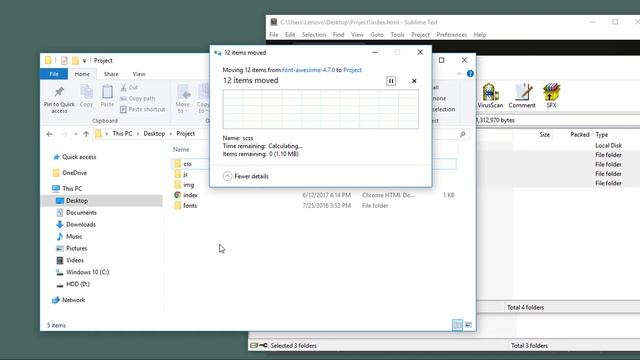Click Copy path in the ribbon
This screenshot has height=360, width=640.
pyautogui.click(x=138, y=98)
